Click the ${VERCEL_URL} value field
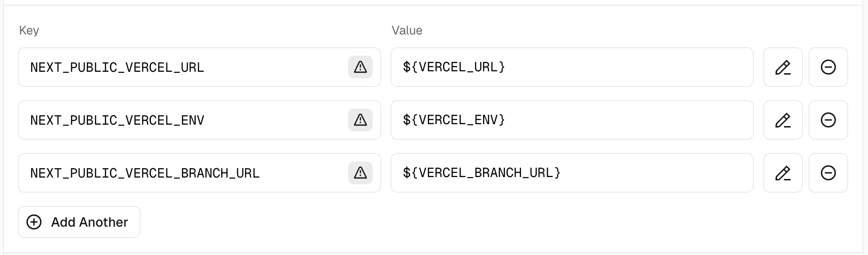Image resolution: width=868 pixels, height=255 pixels. tap(571, 67)
